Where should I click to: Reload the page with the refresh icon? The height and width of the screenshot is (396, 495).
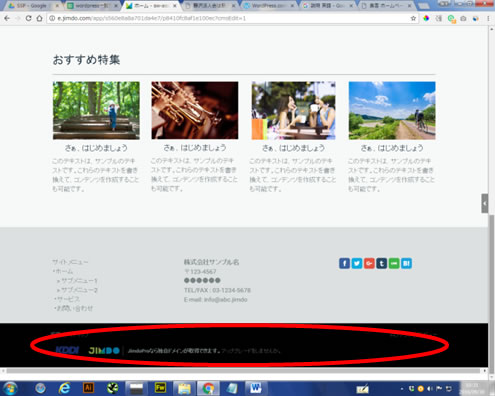pyautogui.click(x=28, y=18)
